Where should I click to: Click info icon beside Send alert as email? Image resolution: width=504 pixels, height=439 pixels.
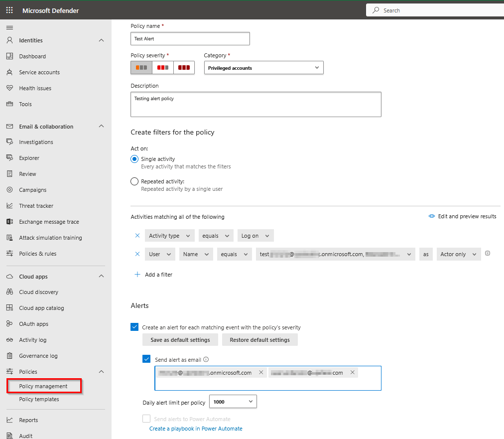pos(206,360)
